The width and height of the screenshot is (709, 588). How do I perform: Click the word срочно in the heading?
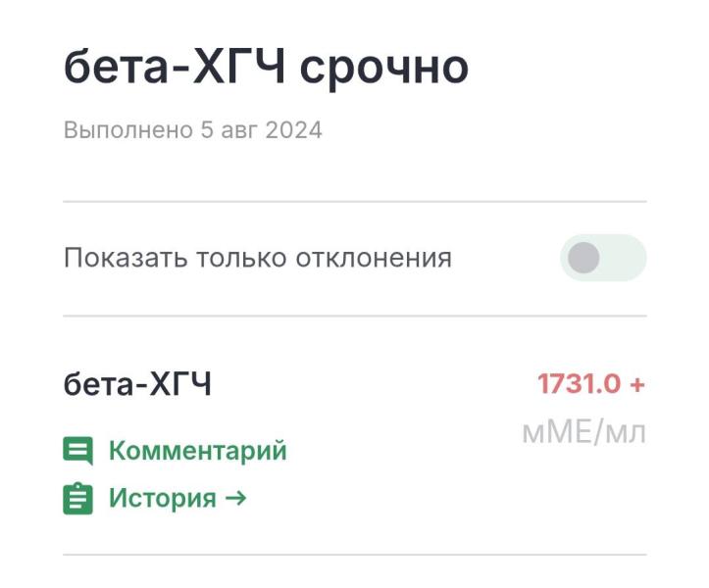pyautogui.click(x=383, y=69)
